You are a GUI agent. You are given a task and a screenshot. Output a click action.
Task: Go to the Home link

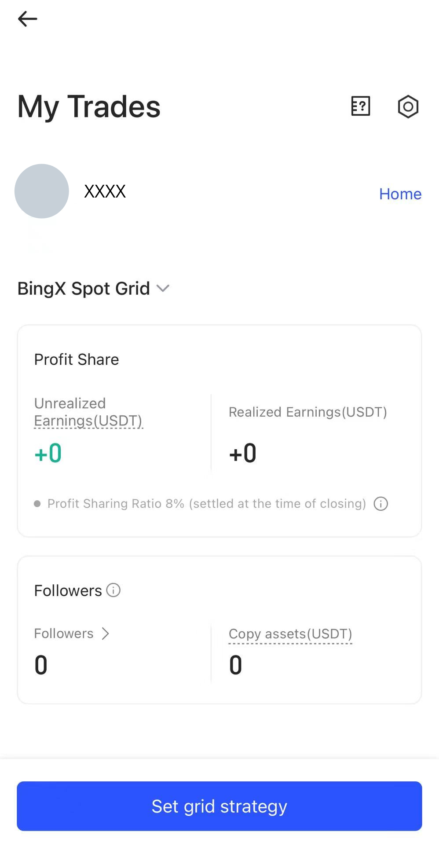click(400, 194)
